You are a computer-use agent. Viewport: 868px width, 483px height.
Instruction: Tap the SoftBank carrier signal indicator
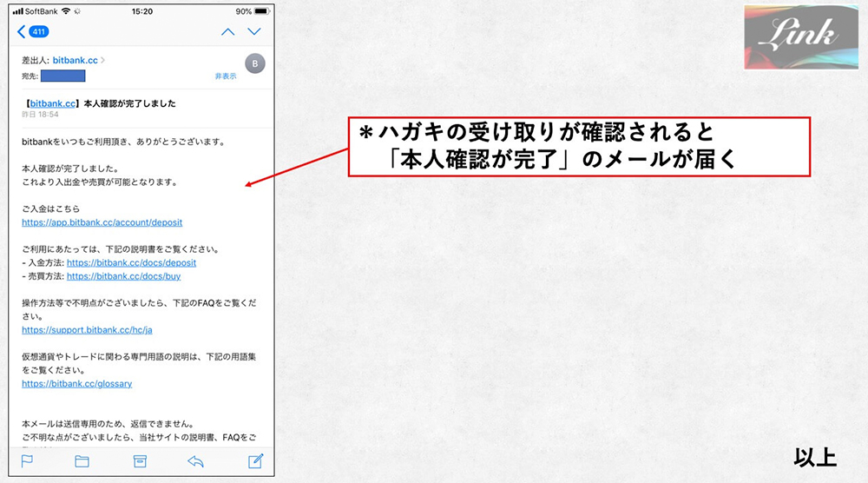coord(35,11)
